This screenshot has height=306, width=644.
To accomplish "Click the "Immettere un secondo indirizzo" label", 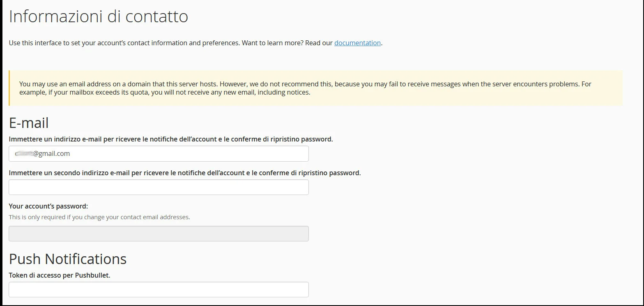I will [x=184, y=173].
